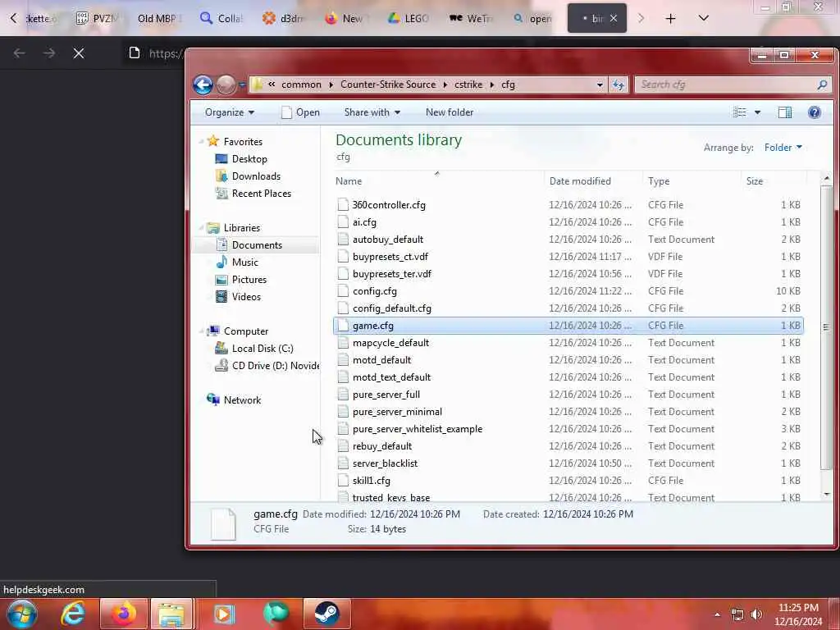Screen dimensions: 840x630
Task: Open the Organize menu
Action: pyautogui.click(x=230, y=112)
